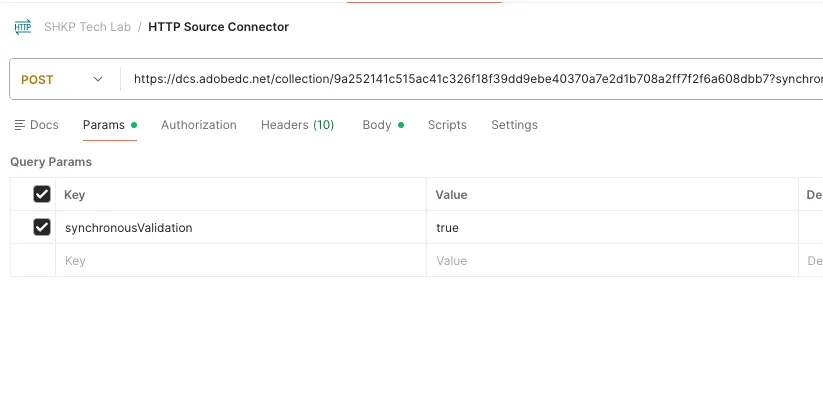The image size is (823, 400).
Task: Click the empty Key placeholder field
Action: [x=241, y=260]
